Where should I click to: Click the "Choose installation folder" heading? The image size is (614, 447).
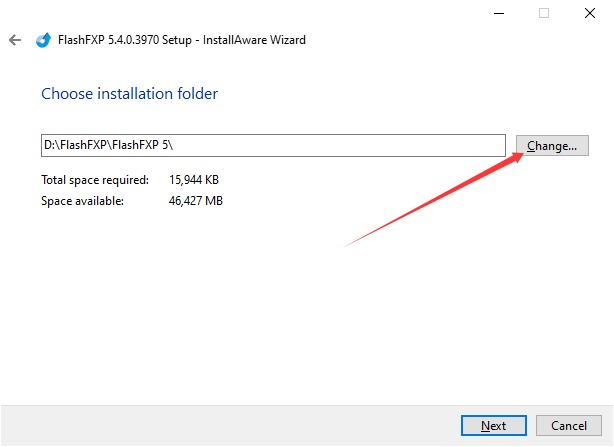[129, 94]
